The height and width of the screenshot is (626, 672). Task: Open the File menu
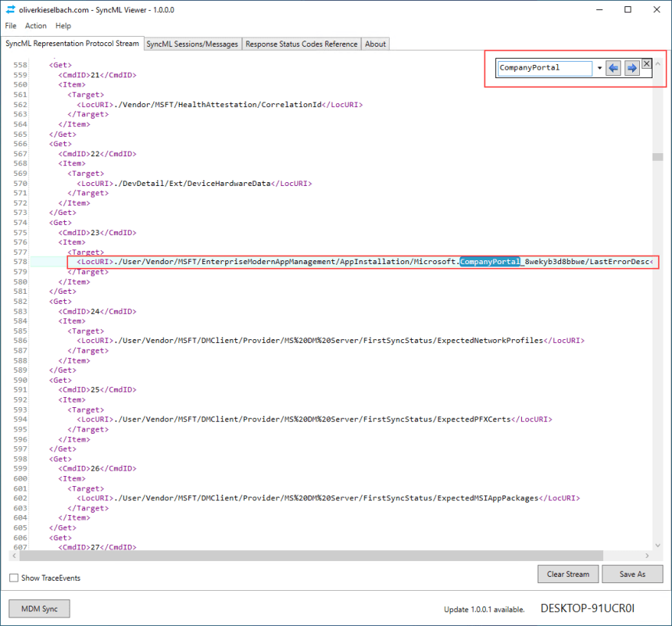10,26
